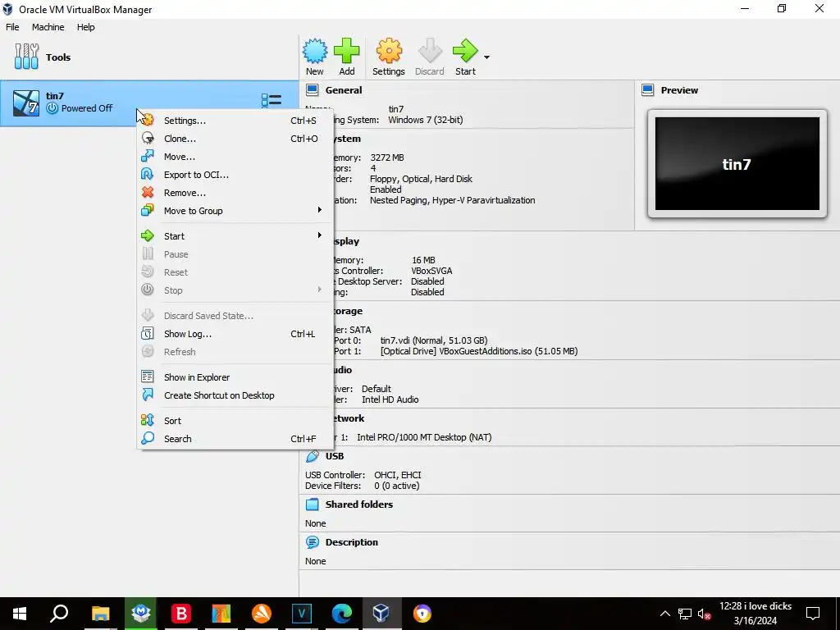Open the Windows Start button
Viewport: 840px width, 630px height.
click(x=20, y=614)
